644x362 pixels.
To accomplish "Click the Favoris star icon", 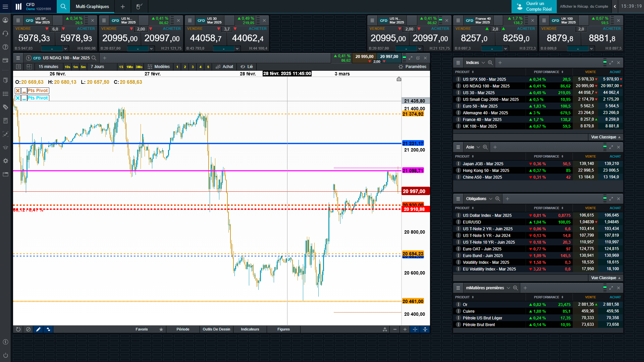I will [x=161, y=329].
